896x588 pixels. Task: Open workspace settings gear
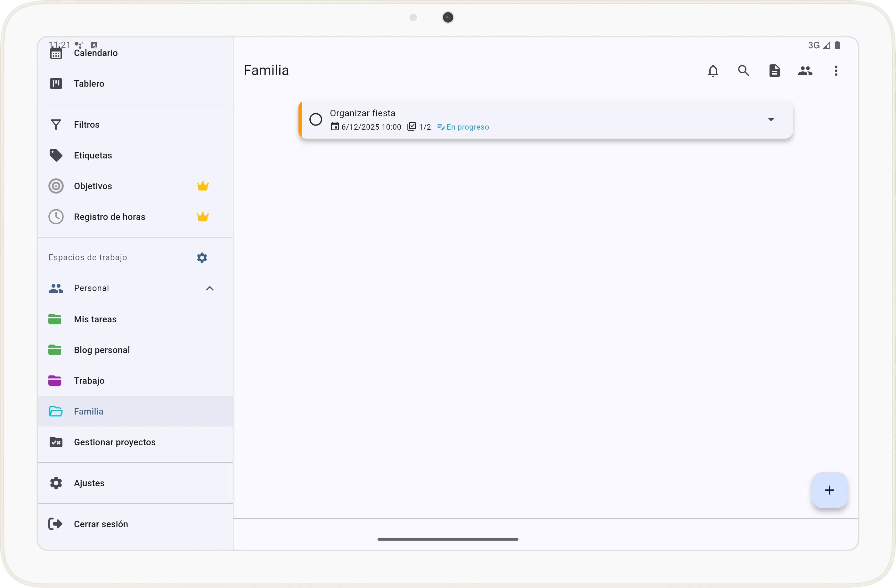(202, 257)
